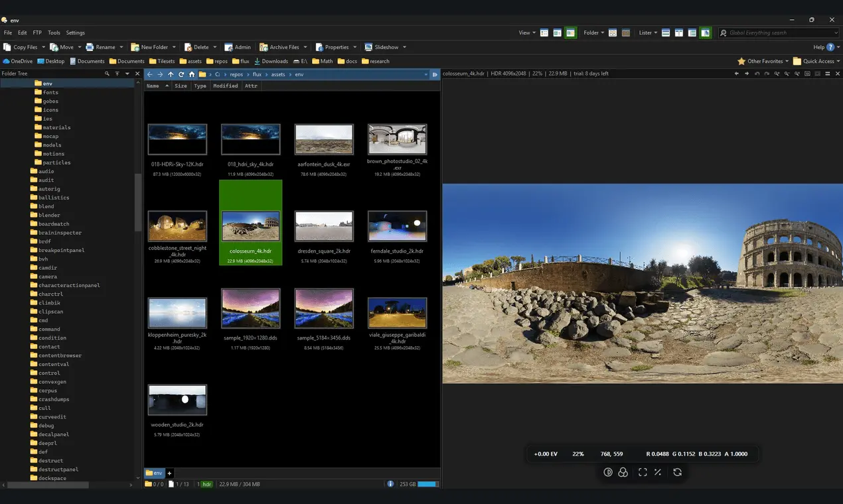The width and height of the screenshot is (843, 504).
Task: Click the Rename toolbar button
Action: coord(100,47)
